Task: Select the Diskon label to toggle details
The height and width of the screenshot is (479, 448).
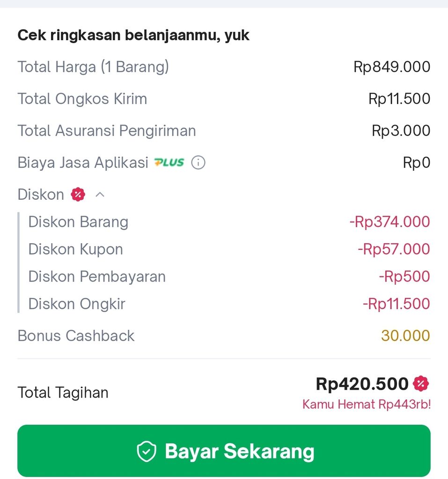Action: [x=41, y=195]
